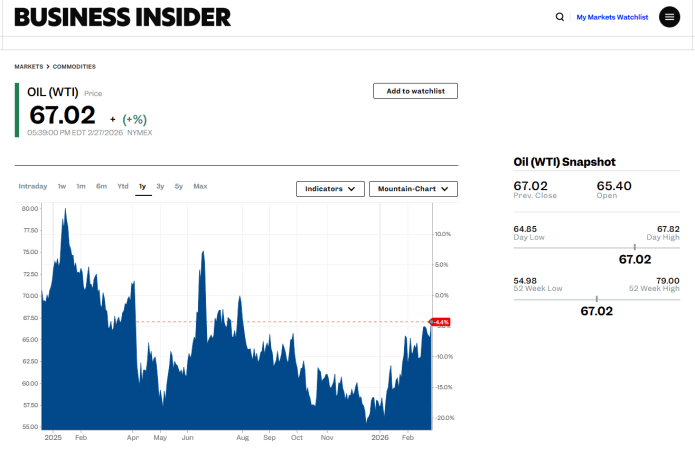Select the 6m chart range

click(101, 186)
